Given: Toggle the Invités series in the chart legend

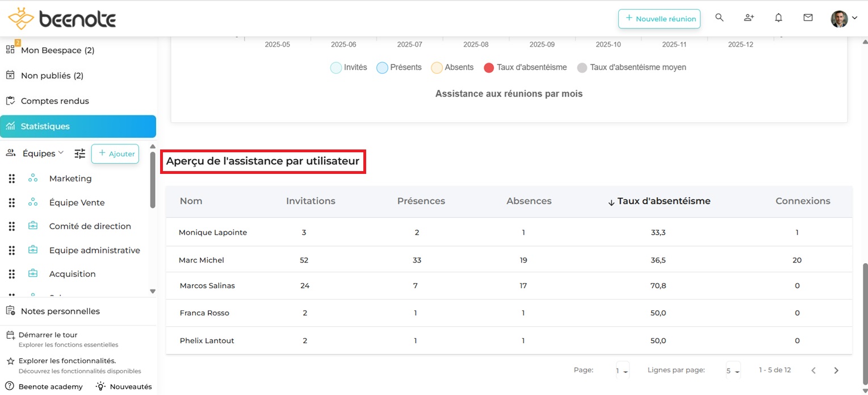Looking at the screenshot, I should coord(348,67).
